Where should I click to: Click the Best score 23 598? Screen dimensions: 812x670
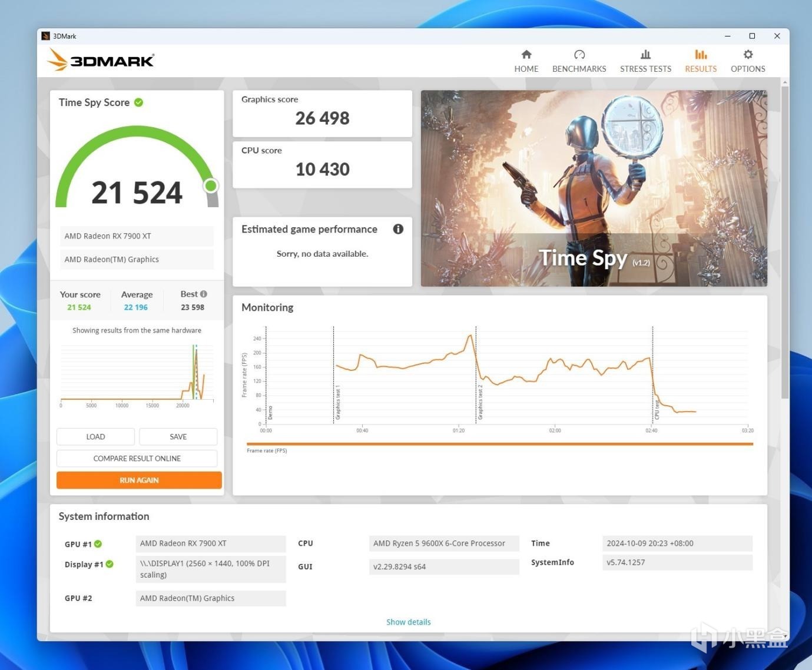coord(193,307)
